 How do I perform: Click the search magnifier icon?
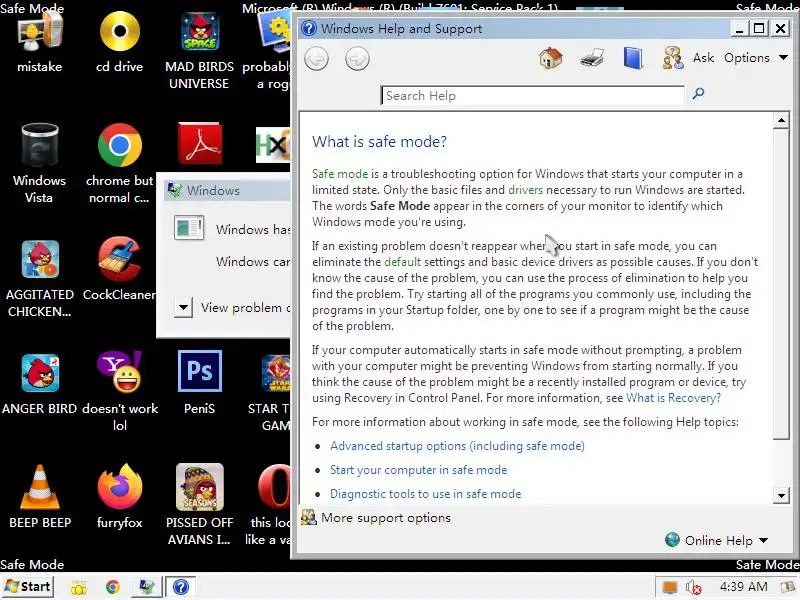[x=698, y=94]
